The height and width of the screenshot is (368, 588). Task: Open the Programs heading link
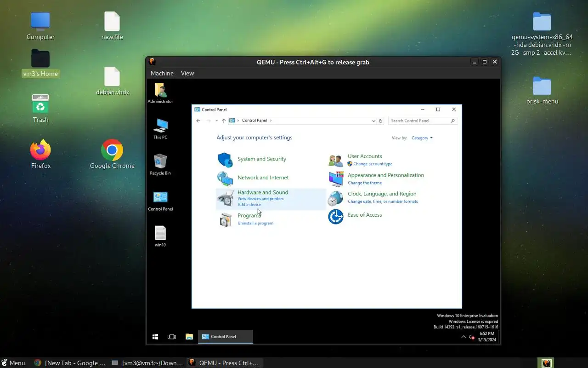(x=249, y=216)
